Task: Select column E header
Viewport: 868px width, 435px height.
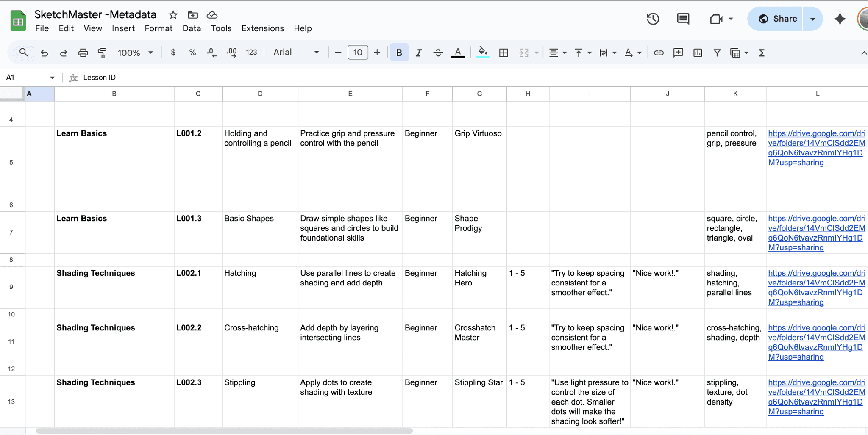Action: (350, 94)
